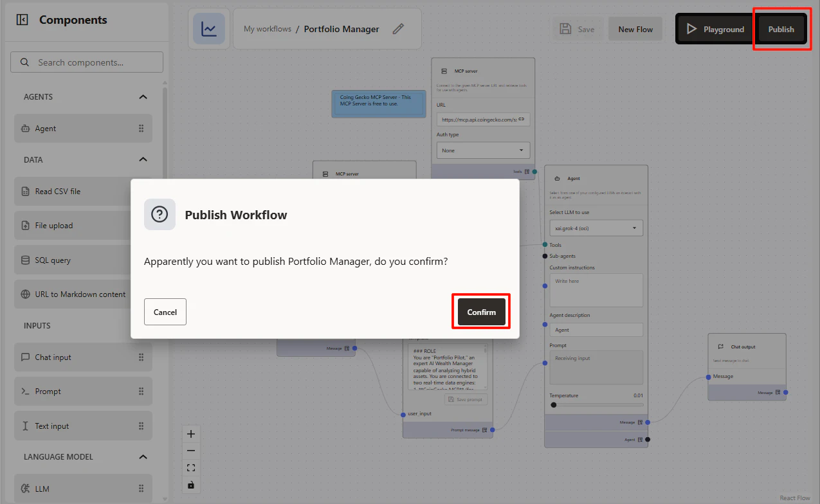Open the Playground
This screenshot has height=504, width=820.
[715, 29]
